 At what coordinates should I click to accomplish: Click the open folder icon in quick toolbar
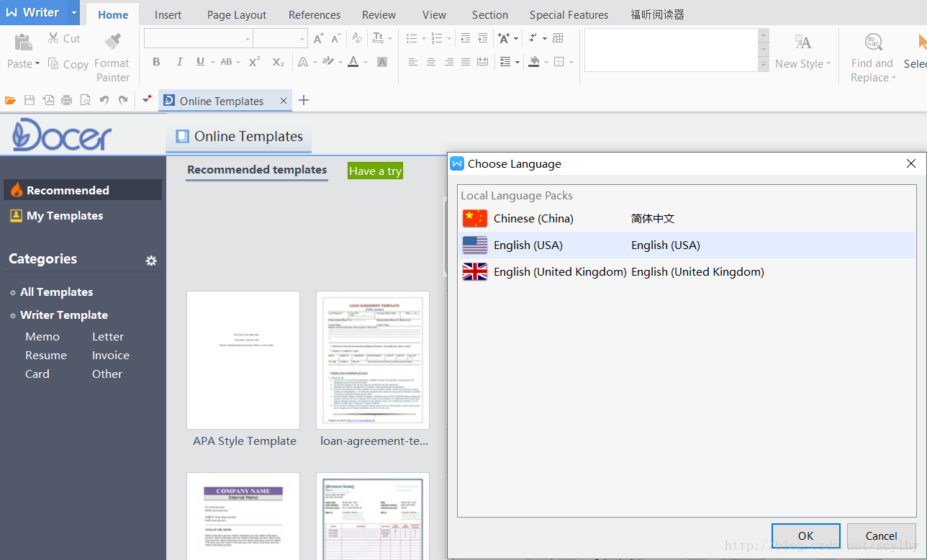click(x=10, y=100)
